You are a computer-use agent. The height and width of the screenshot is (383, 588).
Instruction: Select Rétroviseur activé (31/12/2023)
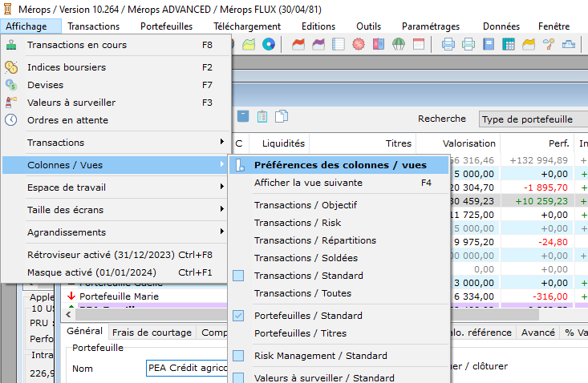click(116, 255)
